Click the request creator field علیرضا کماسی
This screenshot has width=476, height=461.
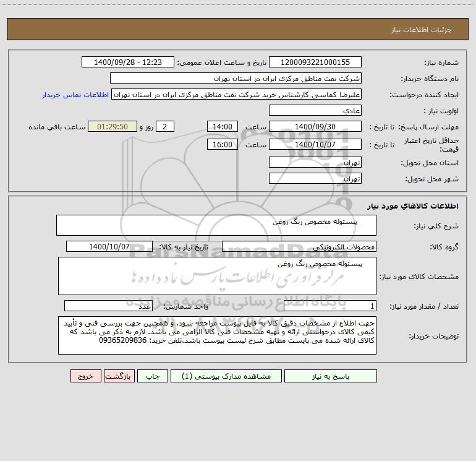[x=237, y=94]
